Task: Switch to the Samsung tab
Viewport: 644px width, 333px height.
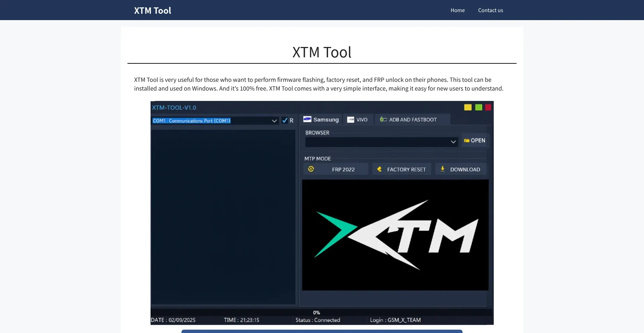Action: (x=321, y=120)
